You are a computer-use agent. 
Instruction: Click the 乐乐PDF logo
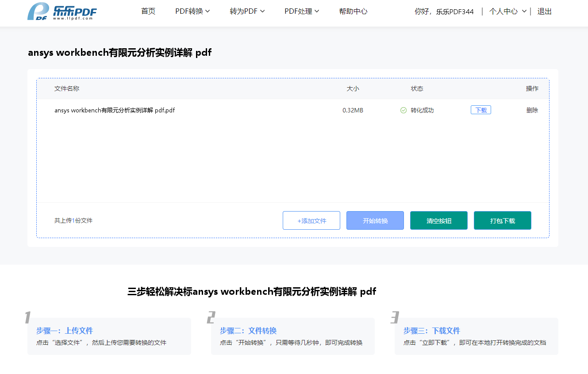(62, 12)
